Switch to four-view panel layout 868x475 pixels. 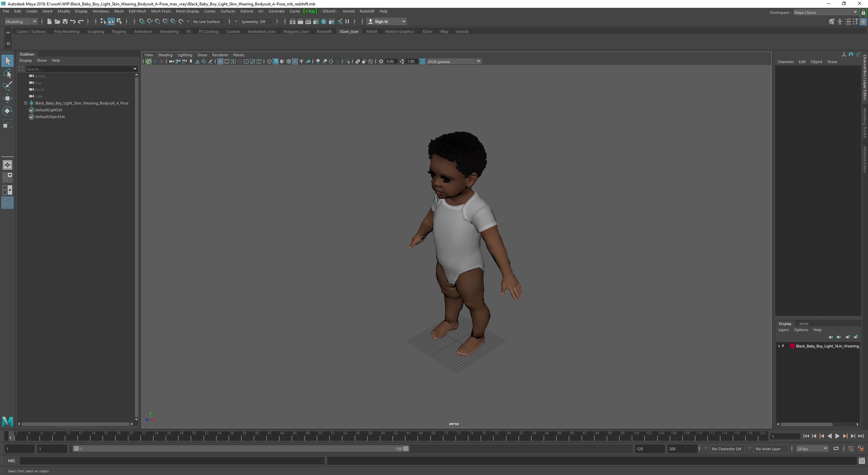pyautogui.click(x=7, y=177)
